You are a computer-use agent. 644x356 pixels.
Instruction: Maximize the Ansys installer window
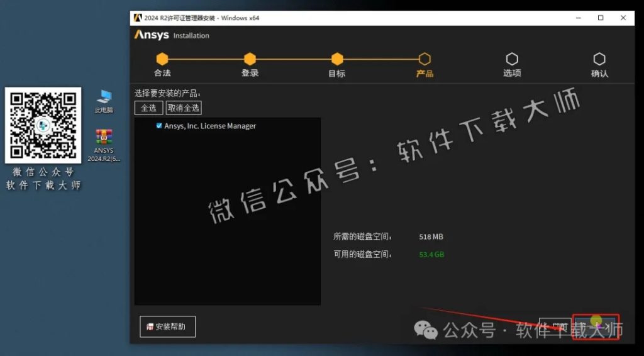(x=601, y=18)
